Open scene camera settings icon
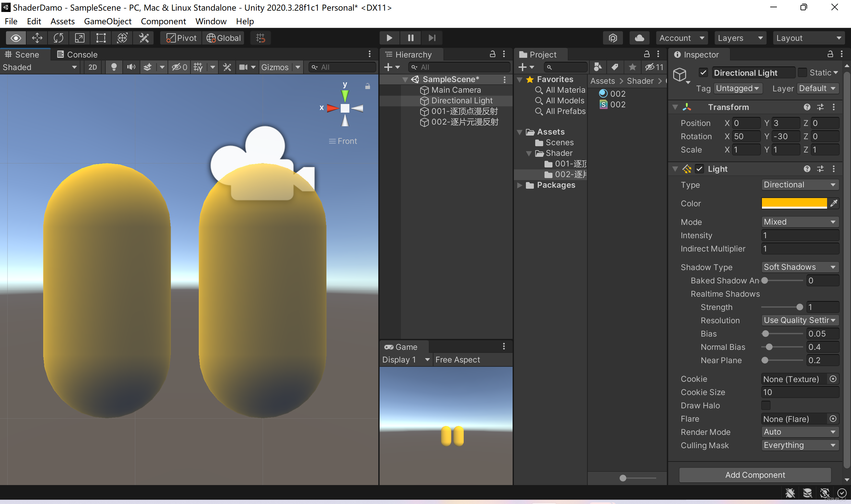The height and width of the screenshot is (504, 851). click(243, 67)
